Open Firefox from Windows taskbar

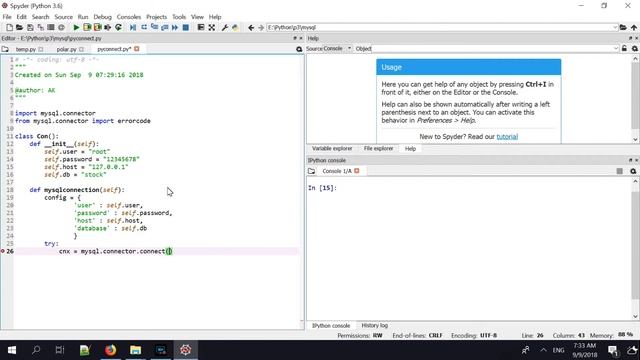(110, 350)
